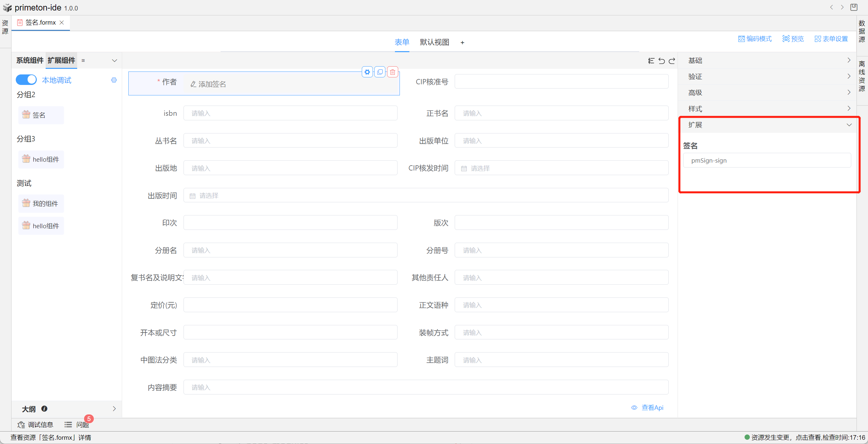Image resolution: width=868 pixels, height=444 pixels.
Task: Click the redo arrow icon
Action: [x=672, y=61]
